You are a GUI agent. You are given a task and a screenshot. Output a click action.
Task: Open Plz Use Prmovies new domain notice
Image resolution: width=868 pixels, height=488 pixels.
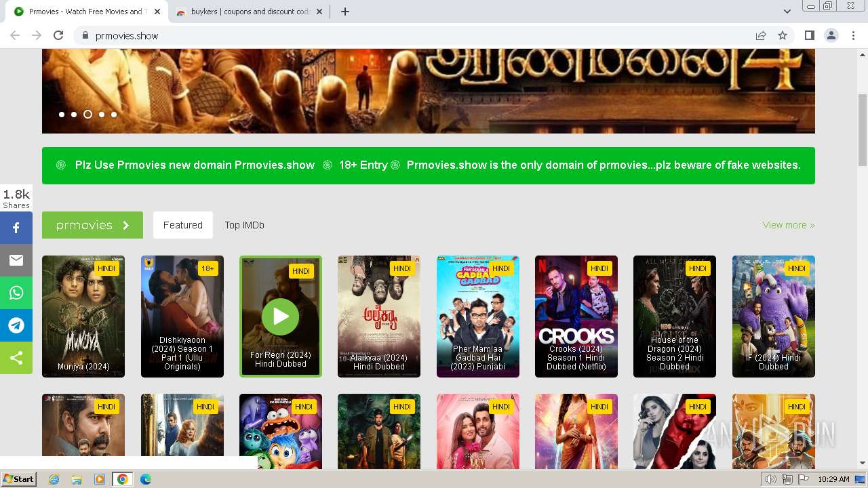pyautogui.click(x=195, y=165)
